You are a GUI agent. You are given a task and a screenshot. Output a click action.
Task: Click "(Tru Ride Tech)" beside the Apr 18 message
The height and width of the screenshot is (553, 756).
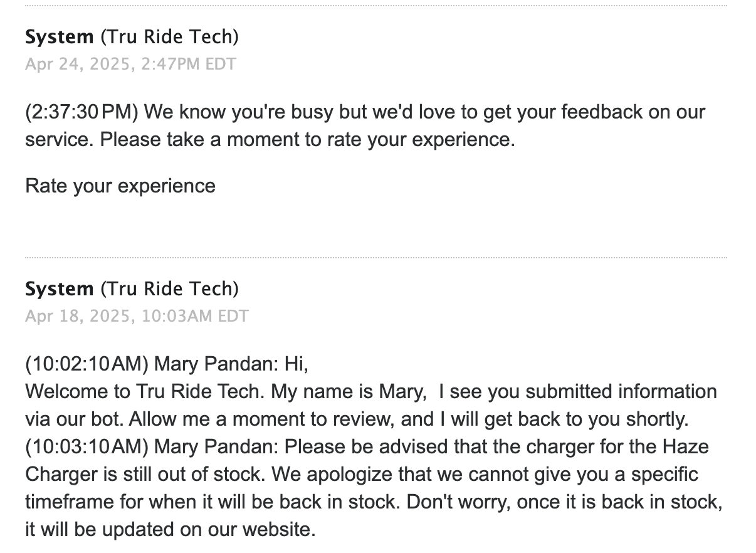pyautogui.click(x=169, y=288)
